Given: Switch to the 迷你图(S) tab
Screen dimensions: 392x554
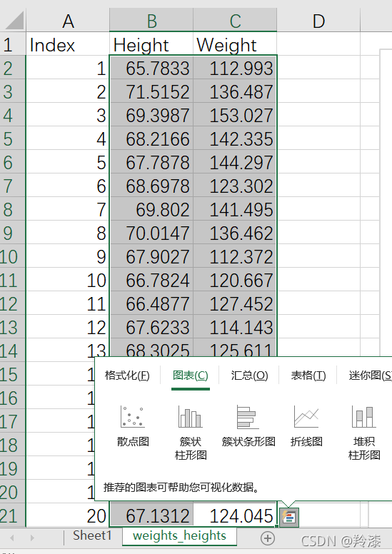Looking at the screenshot, I should 370,376.
